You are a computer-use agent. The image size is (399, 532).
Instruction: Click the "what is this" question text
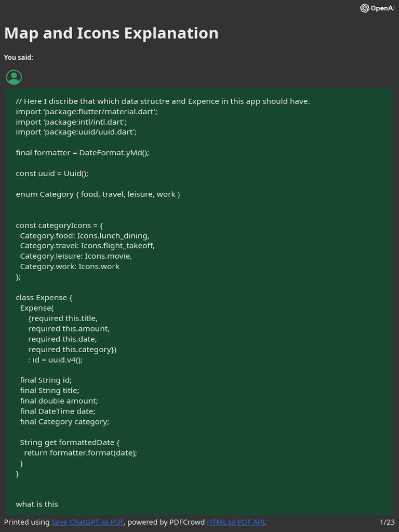(37, 504)
